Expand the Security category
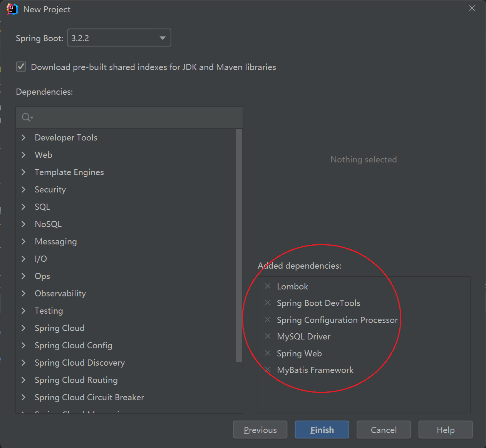 23,189
